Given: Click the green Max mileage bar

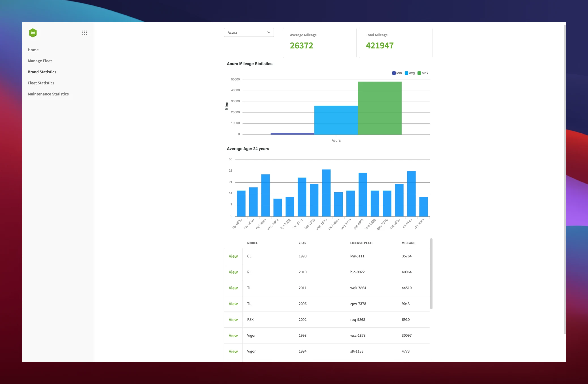Looking at the screenshot, I should [380, 108].
